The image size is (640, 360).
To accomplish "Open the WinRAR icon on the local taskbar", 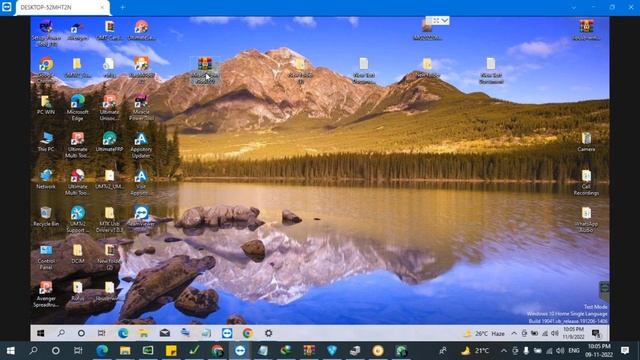I will point(309,351).
